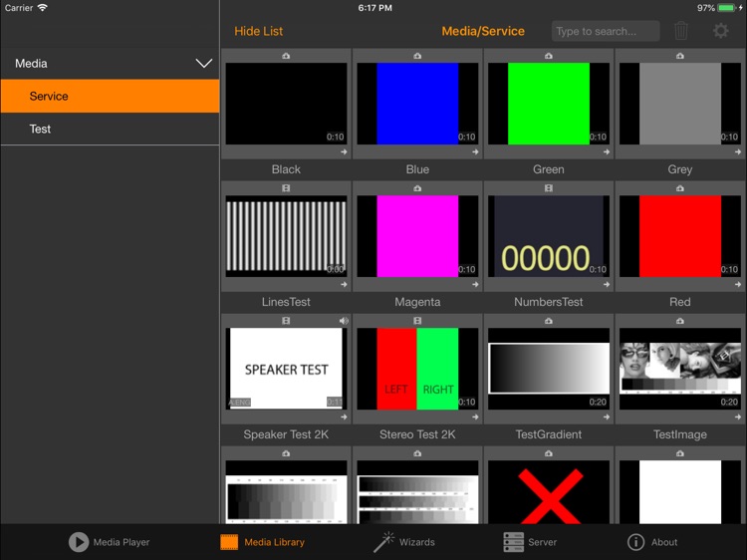Click the camera icon above the red X thumbnail
This screenshot has height=560, width=747.
coord(549,453)
